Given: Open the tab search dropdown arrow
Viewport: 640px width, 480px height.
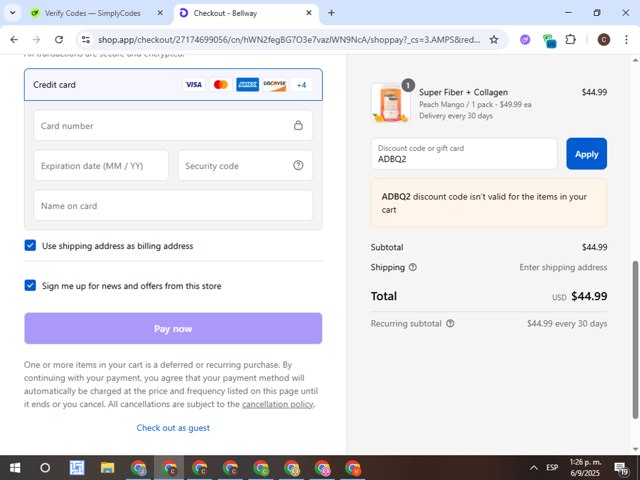Looking at the screenshot, I should coord(13,13).
